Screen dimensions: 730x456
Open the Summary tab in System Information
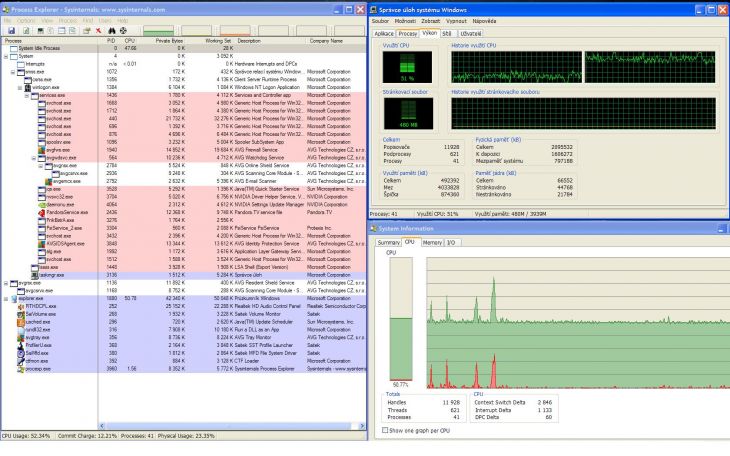(x=388, y=243)
